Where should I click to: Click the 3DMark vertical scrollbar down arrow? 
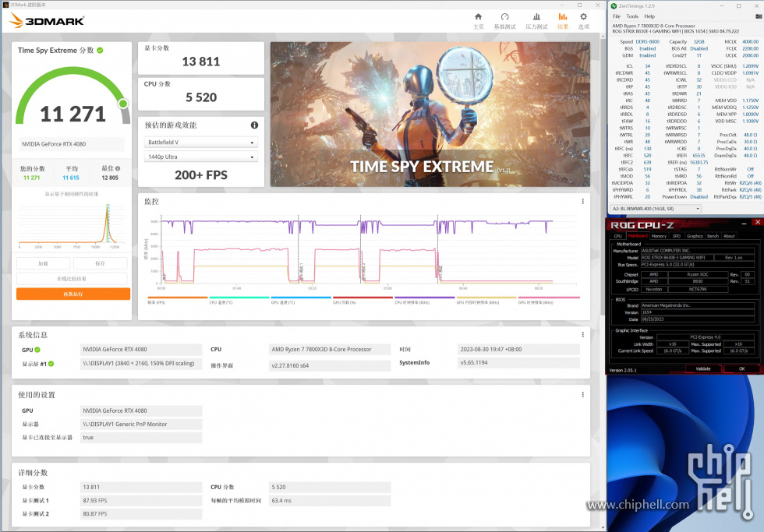[x=603, y=527]
